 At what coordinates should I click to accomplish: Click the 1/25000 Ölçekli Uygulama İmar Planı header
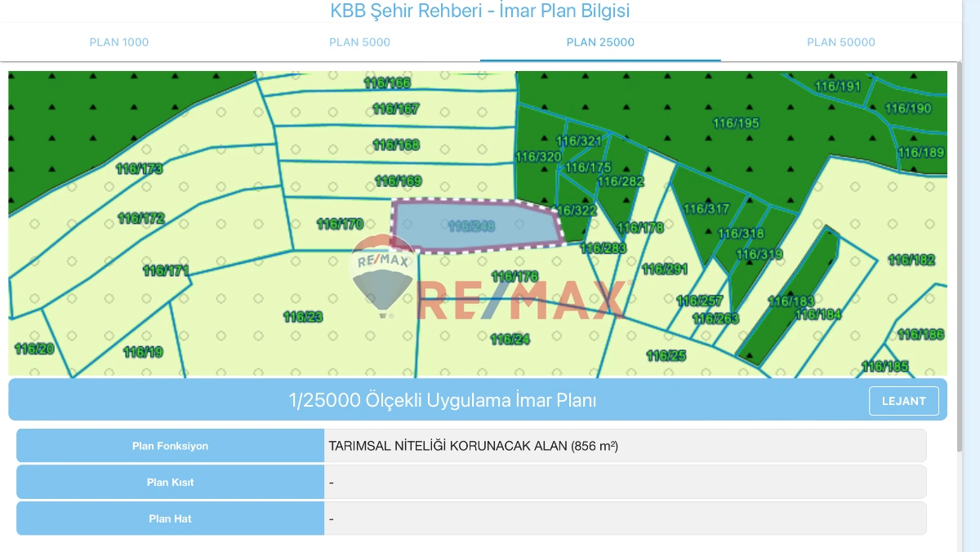click(x=443, y=401)
